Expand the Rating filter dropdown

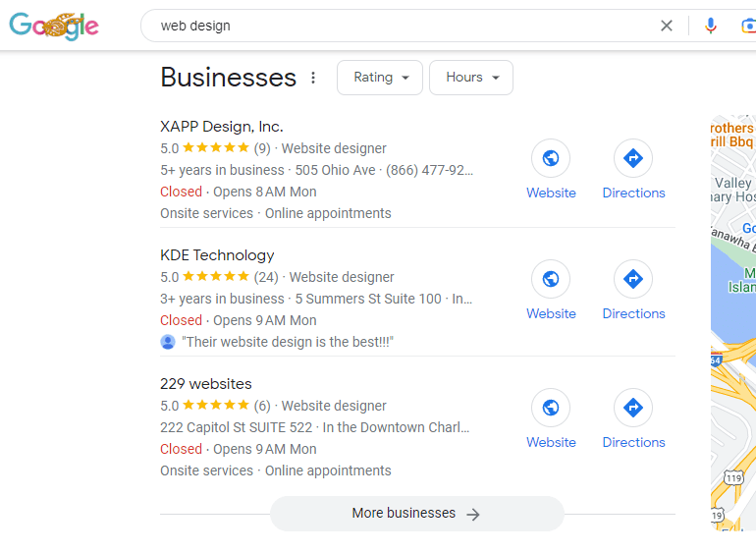point(380,78)
